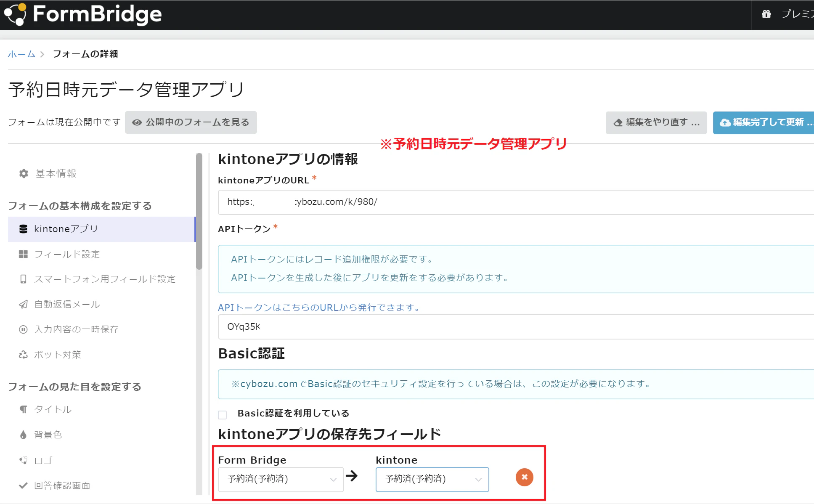Click the ホーム breadcrumb link

(21, 54)
